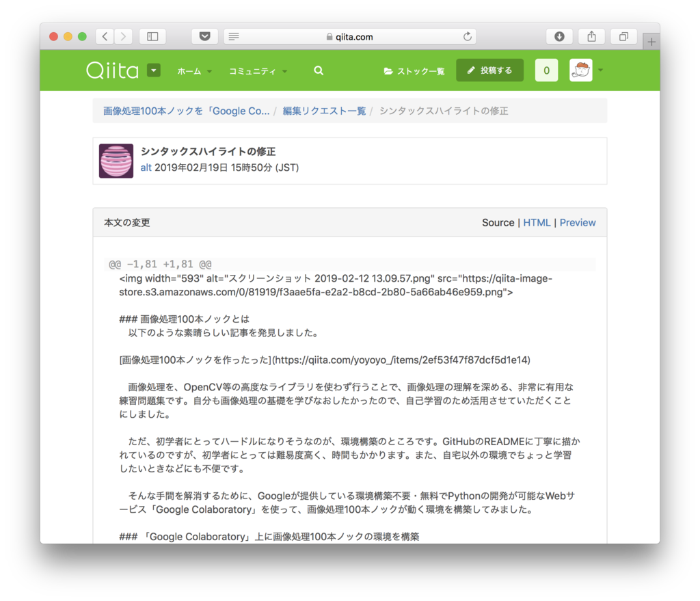Save the page with the Pocket icon
This screenshot has width=700, height=601.
pyautogui.click(x=205, y=36)
